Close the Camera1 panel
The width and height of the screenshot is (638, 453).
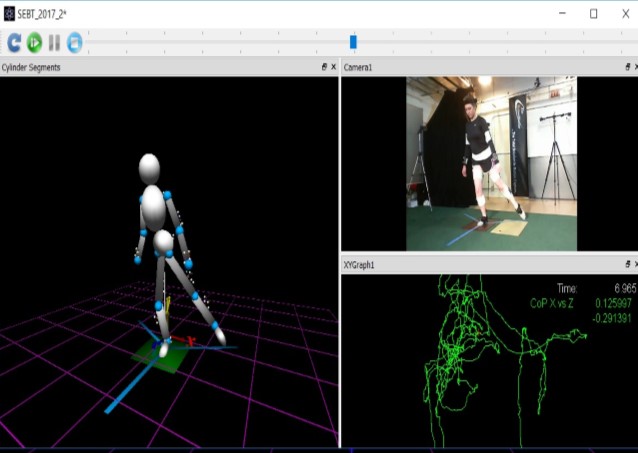click(x=635, y=67)
